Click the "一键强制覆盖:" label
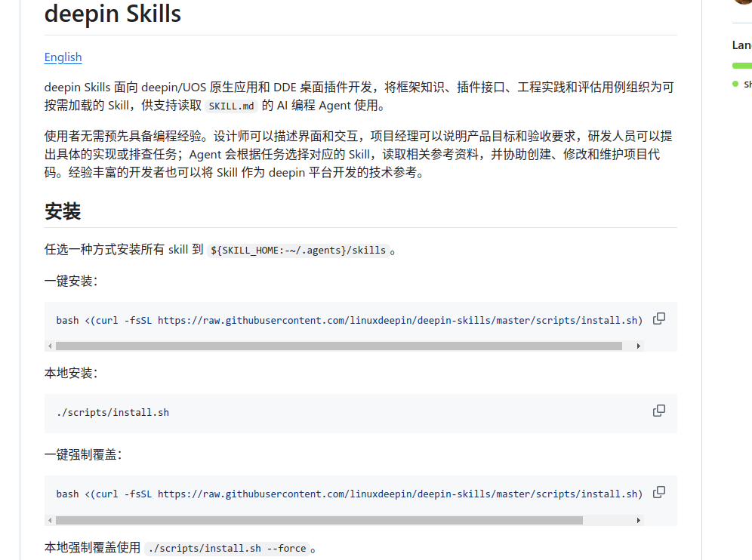 [83, 454]
